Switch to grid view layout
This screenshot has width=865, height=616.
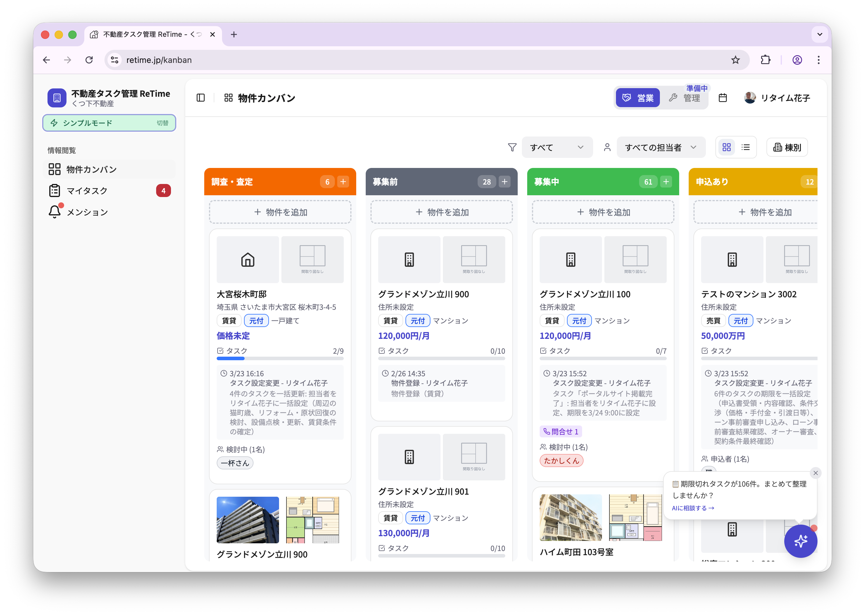pyautogui.click(x=726, y=147)
